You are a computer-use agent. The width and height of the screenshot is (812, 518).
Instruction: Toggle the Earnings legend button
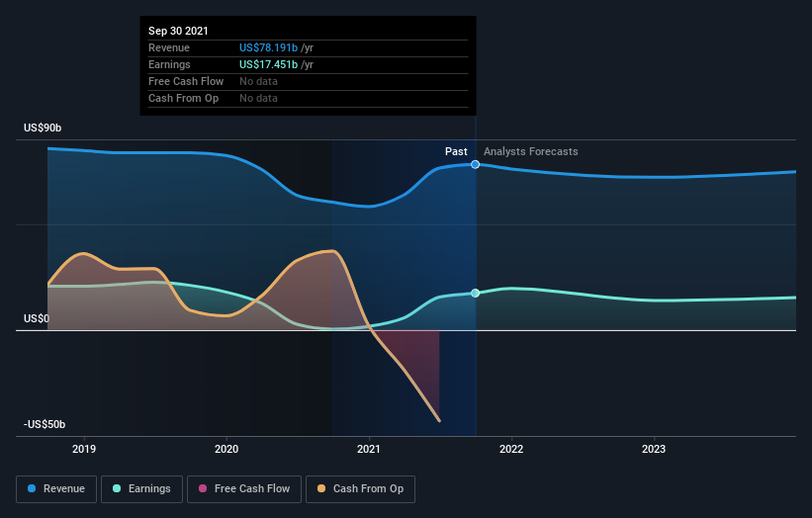pyautogui.click(x=141, y=489)
